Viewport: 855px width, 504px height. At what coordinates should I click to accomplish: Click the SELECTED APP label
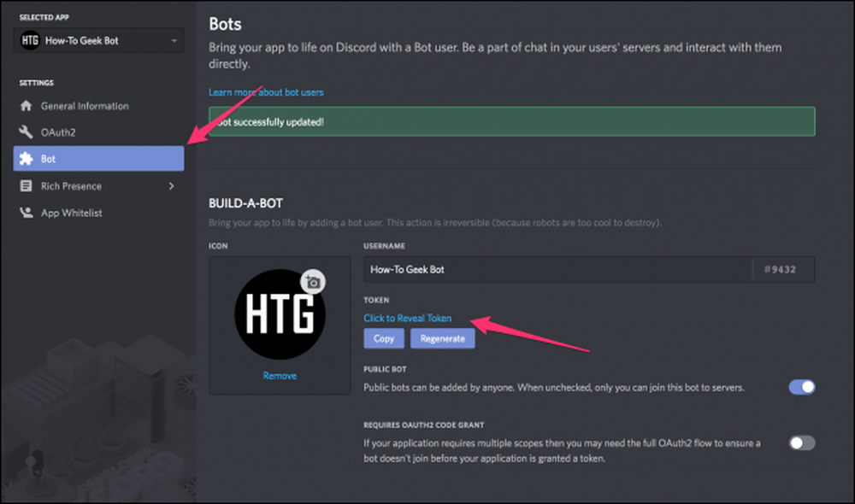click(x=44, y=17)
